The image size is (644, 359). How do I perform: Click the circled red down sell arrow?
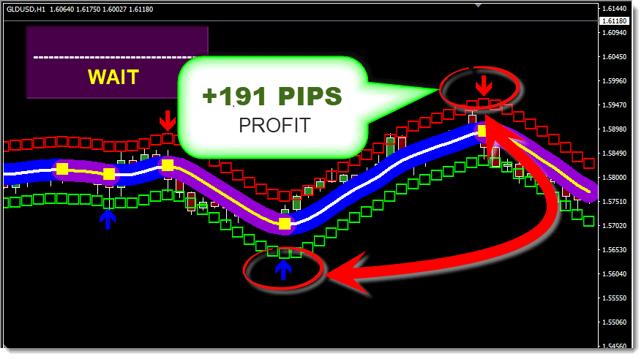pyautogui.click(x=482, y=82)
